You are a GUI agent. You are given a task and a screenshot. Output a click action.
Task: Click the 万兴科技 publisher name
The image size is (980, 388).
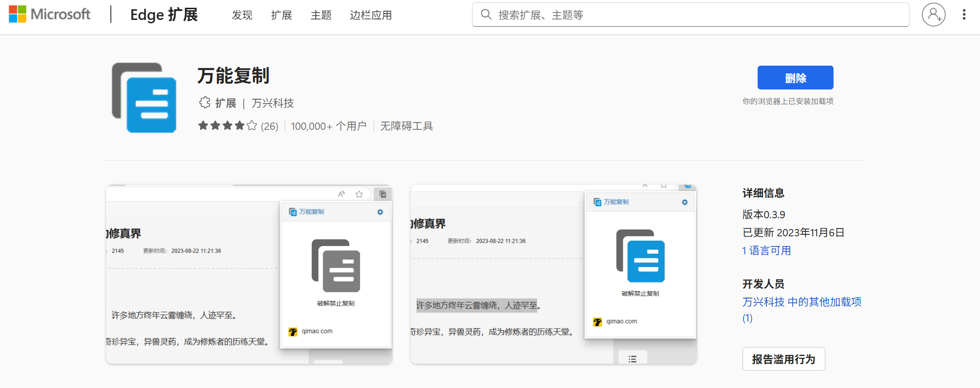point(272,103)
